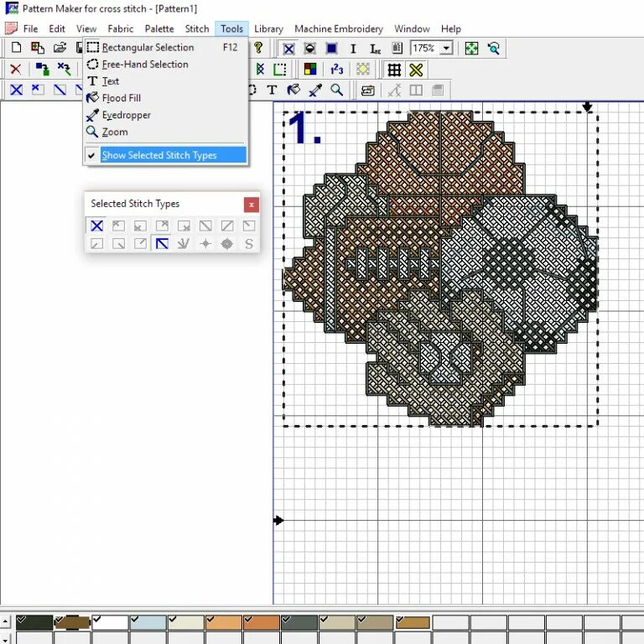The image size is (644, 644).
Task: Choose Rectangular Selection from Tools menu
Action: tap(165, 47)
